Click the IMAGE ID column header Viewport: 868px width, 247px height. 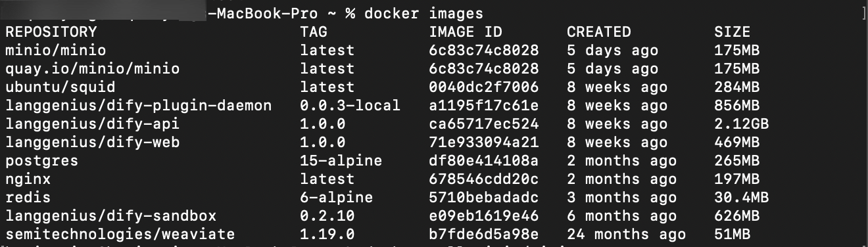point(466,32)
